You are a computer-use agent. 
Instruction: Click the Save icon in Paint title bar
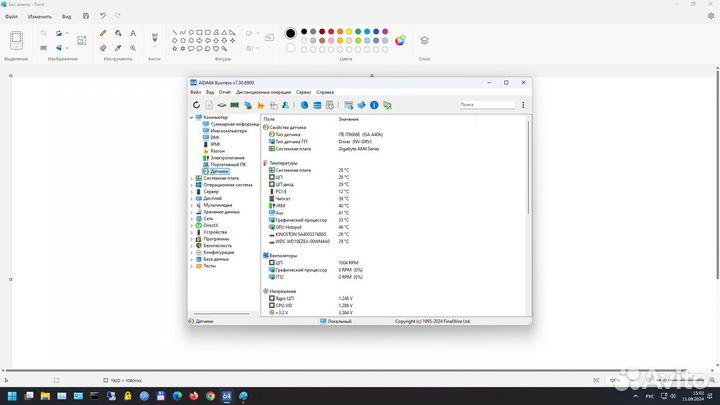pos(86,16)
